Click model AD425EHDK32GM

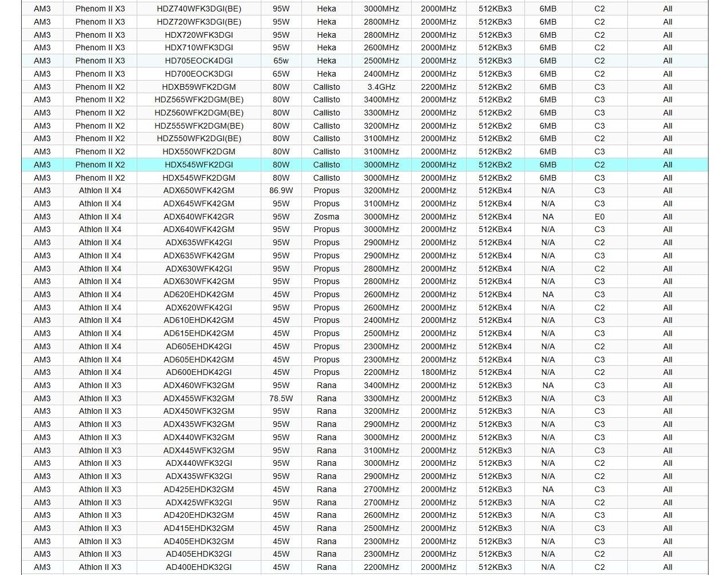point(198,489)
